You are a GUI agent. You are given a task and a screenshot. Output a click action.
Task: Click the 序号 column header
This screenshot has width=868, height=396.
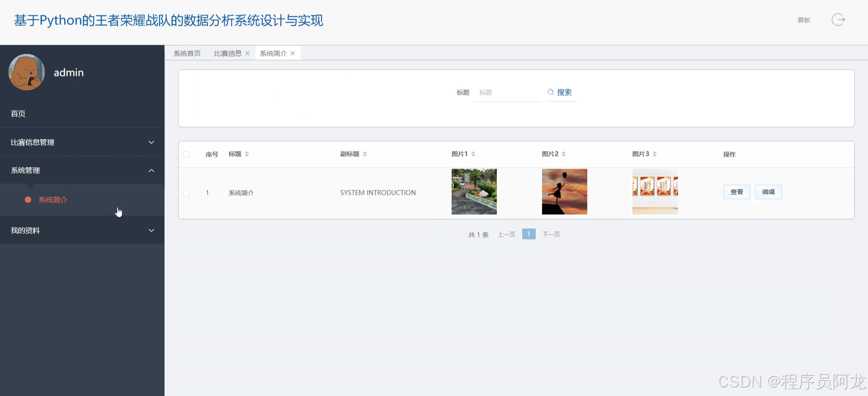coord(212,155)
